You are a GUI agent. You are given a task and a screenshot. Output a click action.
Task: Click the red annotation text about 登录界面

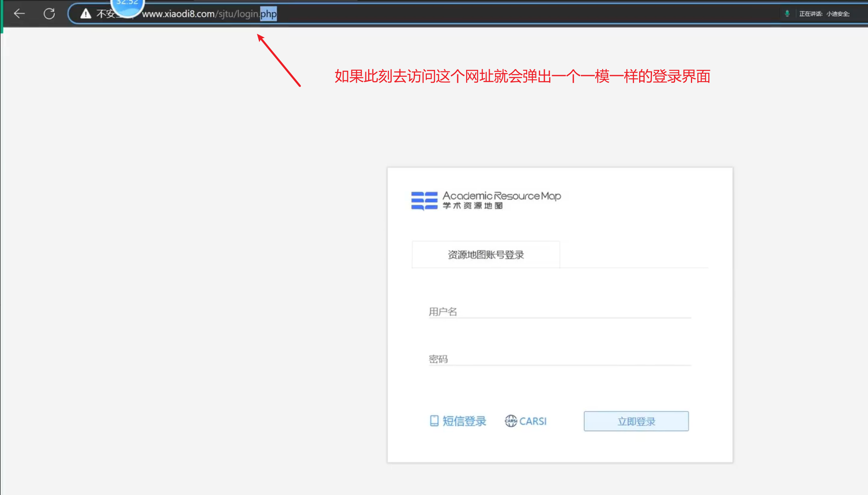[522, 76]
